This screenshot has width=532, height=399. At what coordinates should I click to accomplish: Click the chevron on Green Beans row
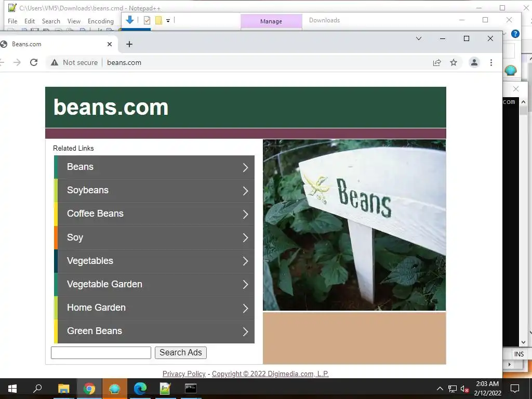point(245,332)
